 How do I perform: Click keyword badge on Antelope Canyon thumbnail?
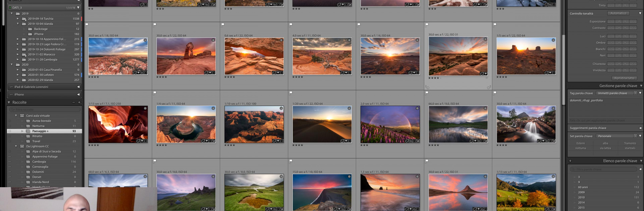coord(138,141)
